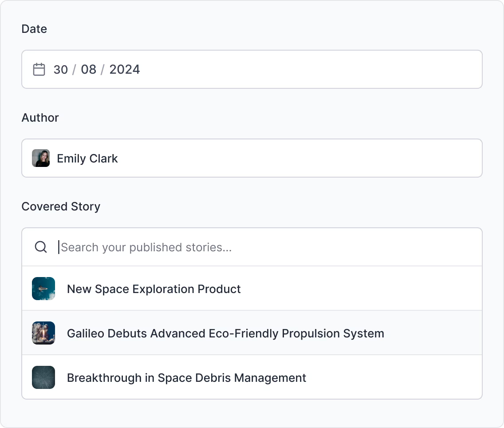Select the month value 08 in the date
This screenshot has height=428, width=504.
point(88,69)
